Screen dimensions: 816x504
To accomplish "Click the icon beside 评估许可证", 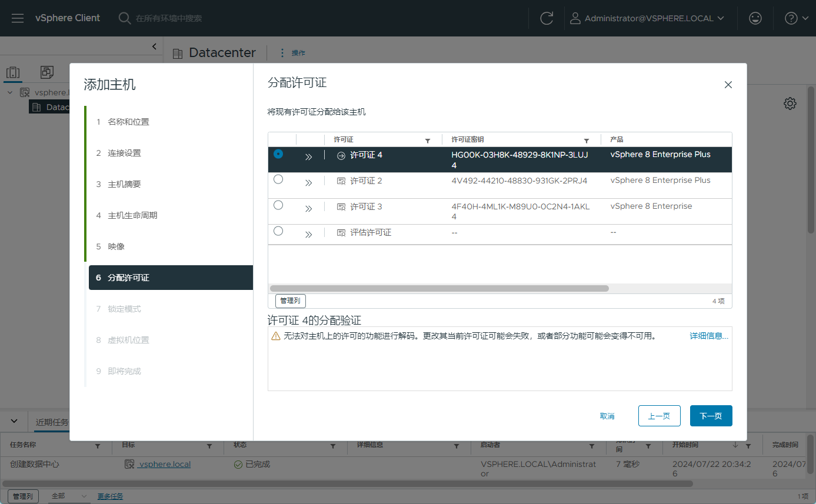I will tap(341, 233).
